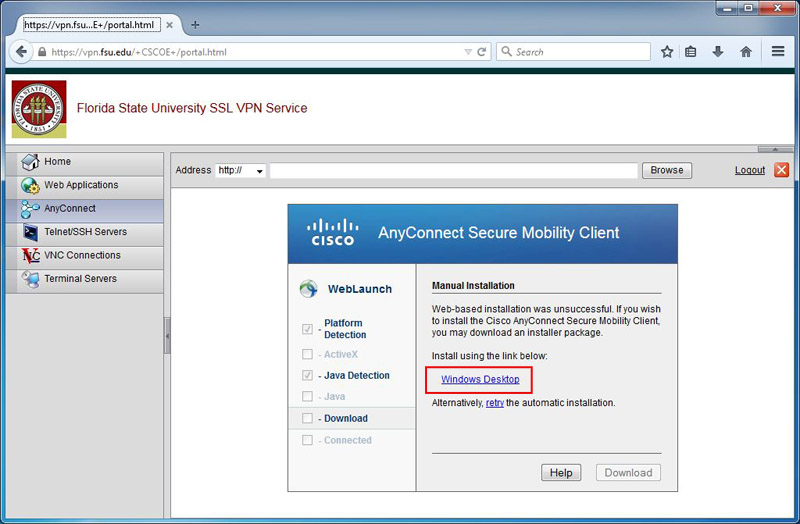Click the Browse button

pos(667,170)
